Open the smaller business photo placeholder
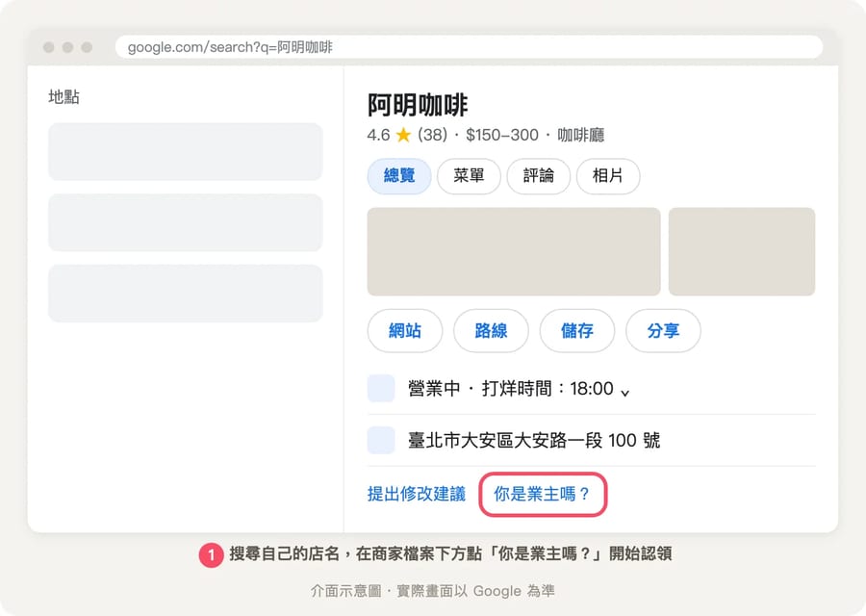 tap(742, 251)
